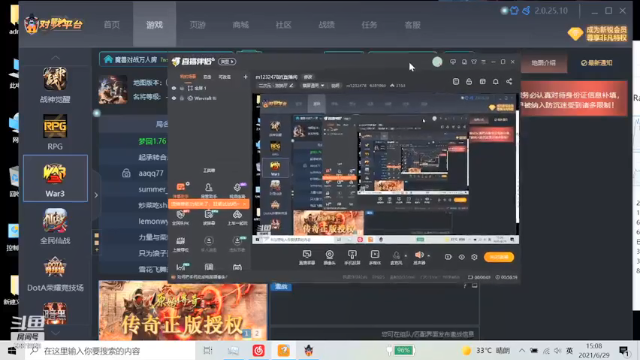
Task: Click the message icon in streaming companion title bar
Action: [x=453, y=62]
